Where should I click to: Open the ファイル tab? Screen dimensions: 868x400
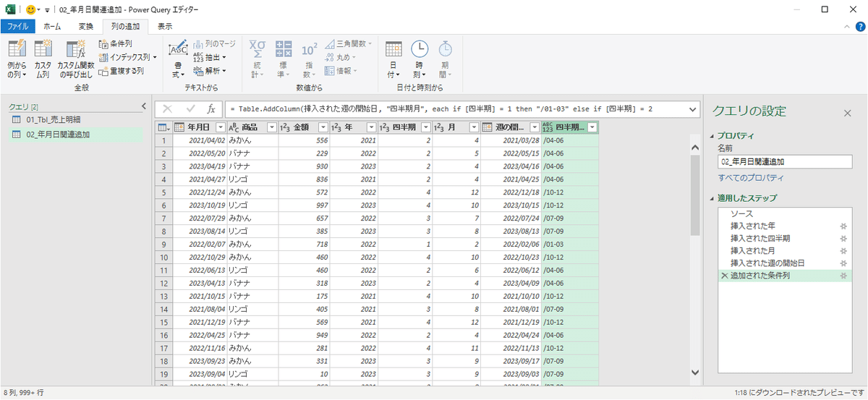[18, 27]
